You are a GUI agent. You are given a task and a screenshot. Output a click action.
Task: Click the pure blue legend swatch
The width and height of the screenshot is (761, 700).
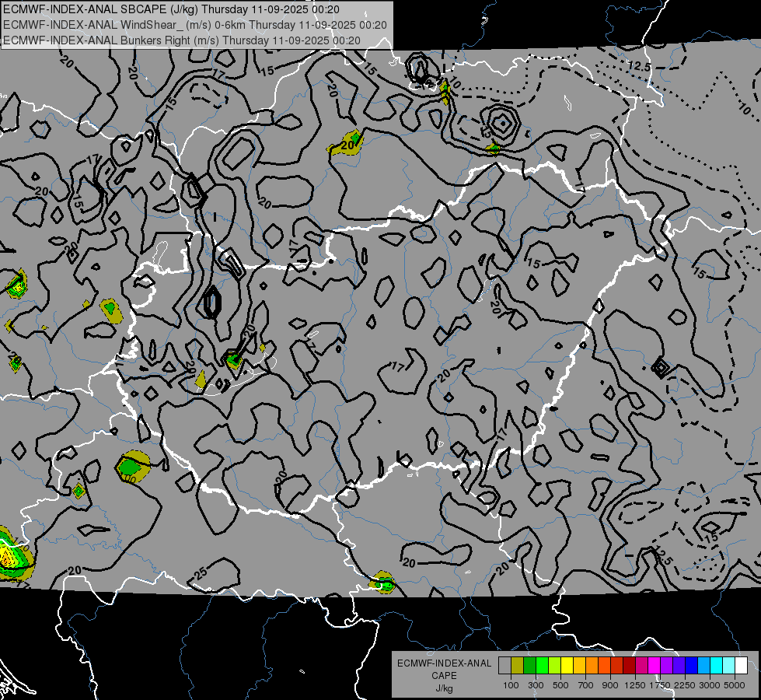(692, 666)
